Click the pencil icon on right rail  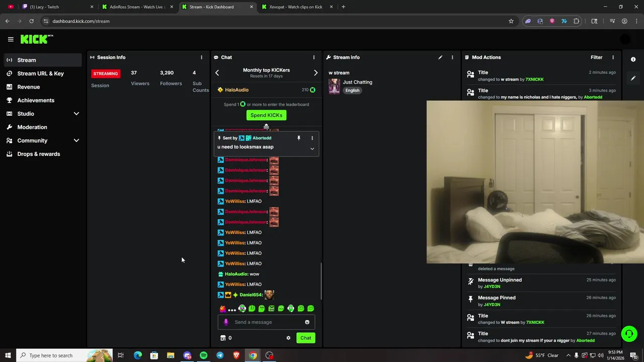click(x=633, y=78)
